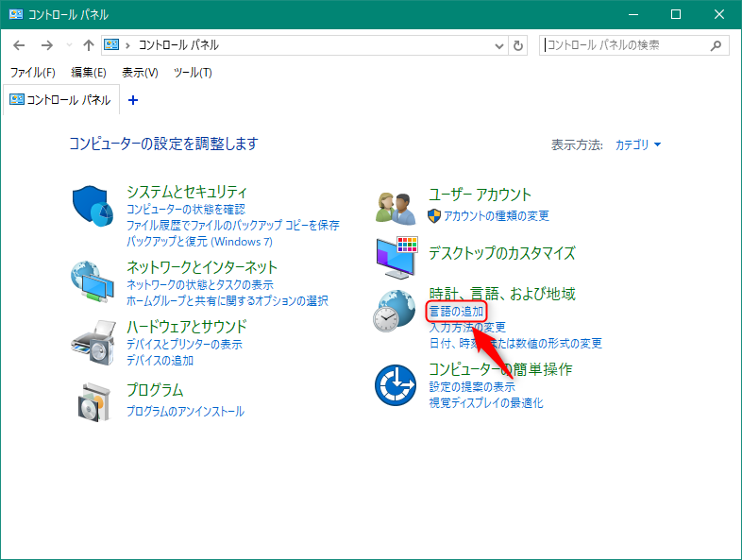
Task: Open ネットワークとインターネット category
Action: click(x=202, y=267)
